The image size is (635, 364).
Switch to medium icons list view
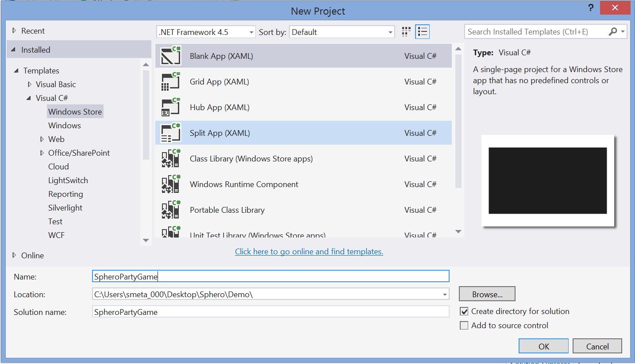point(423,31)
